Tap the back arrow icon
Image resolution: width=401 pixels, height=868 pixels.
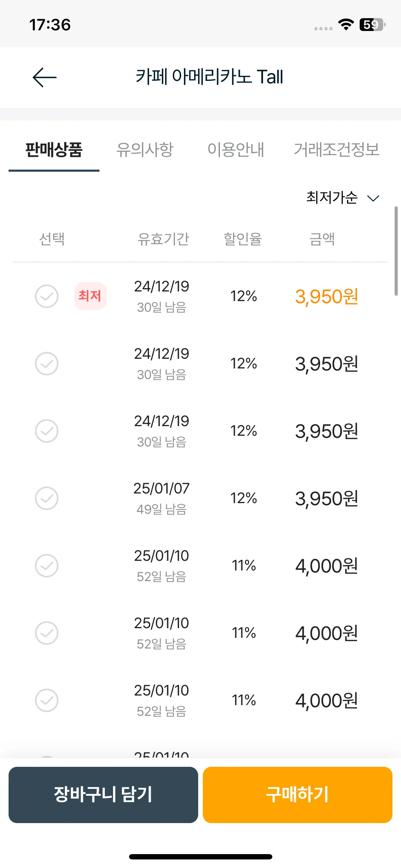pyautogui.click(x=45, y=77)
